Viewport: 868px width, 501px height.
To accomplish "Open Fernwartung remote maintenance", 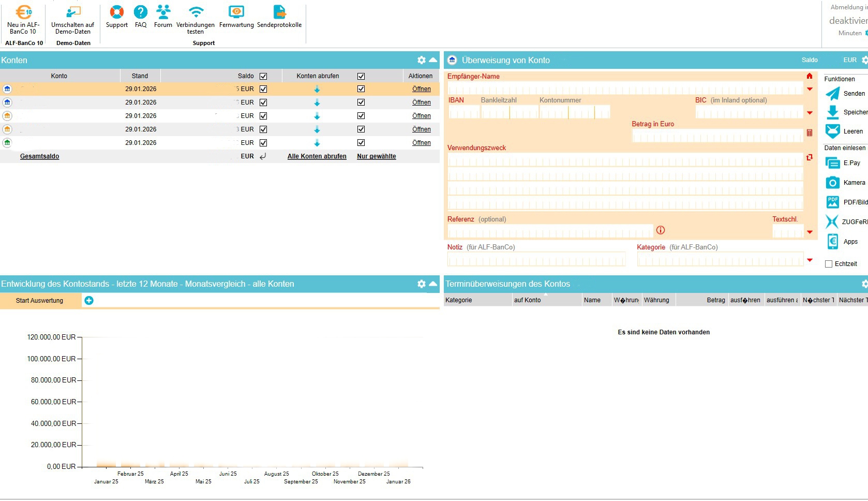I will point(236,12).
